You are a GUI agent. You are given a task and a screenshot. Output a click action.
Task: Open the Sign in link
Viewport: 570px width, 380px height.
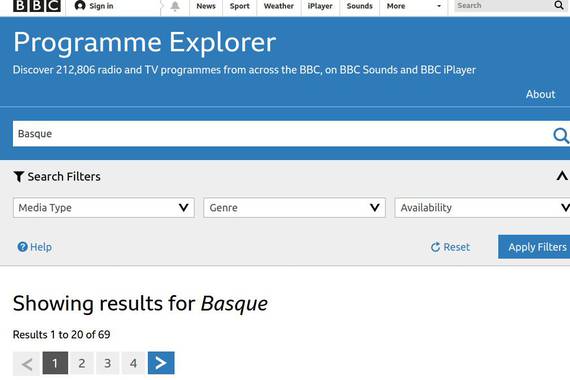pyautogui.click(x=94, y=6)
